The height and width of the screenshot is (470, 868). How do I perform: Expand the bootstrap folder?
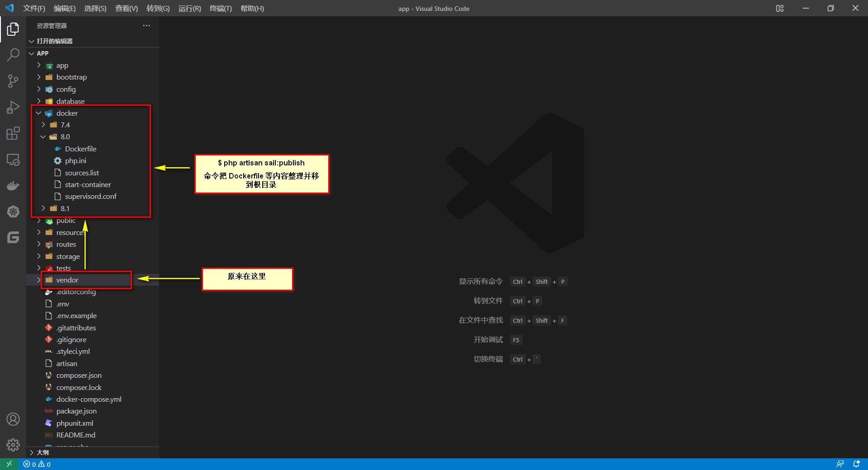point(93,77)
